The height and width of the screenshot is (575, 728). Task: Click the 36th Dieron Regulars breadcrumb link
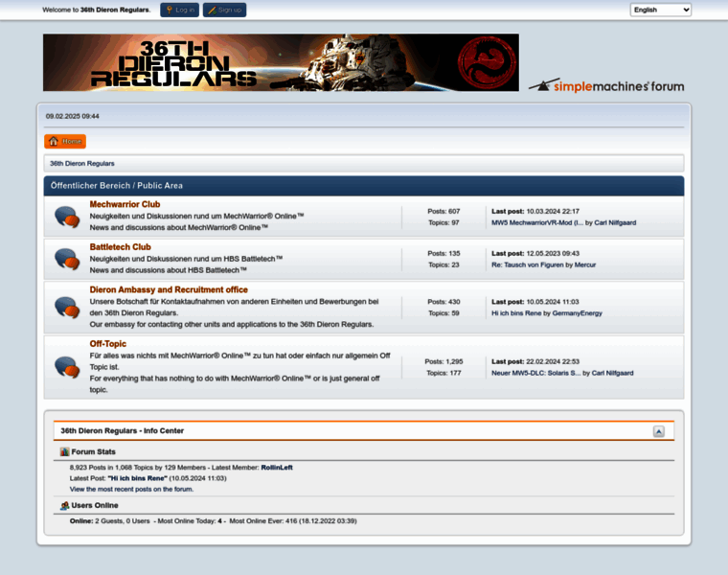82,164
